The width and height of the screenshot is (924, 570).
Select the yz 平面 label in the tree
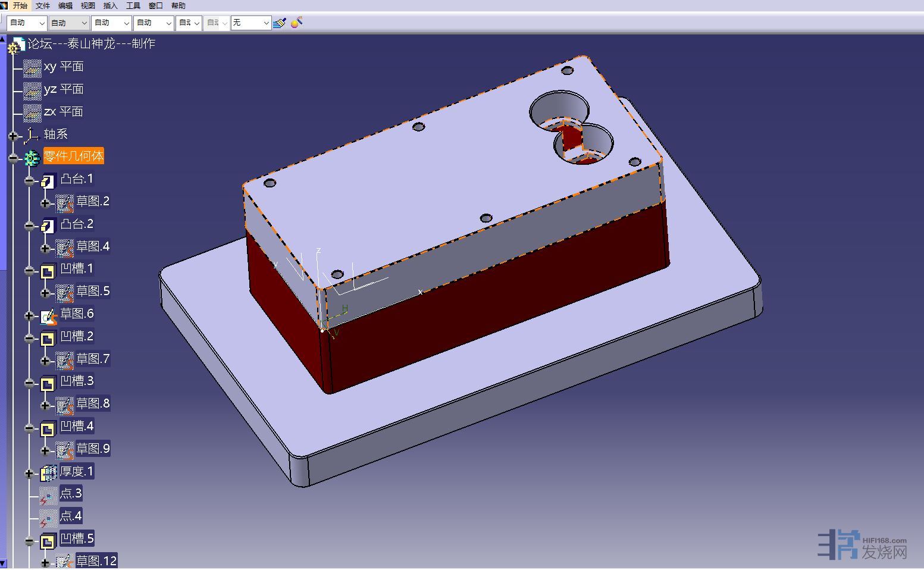tap(64, 89)
